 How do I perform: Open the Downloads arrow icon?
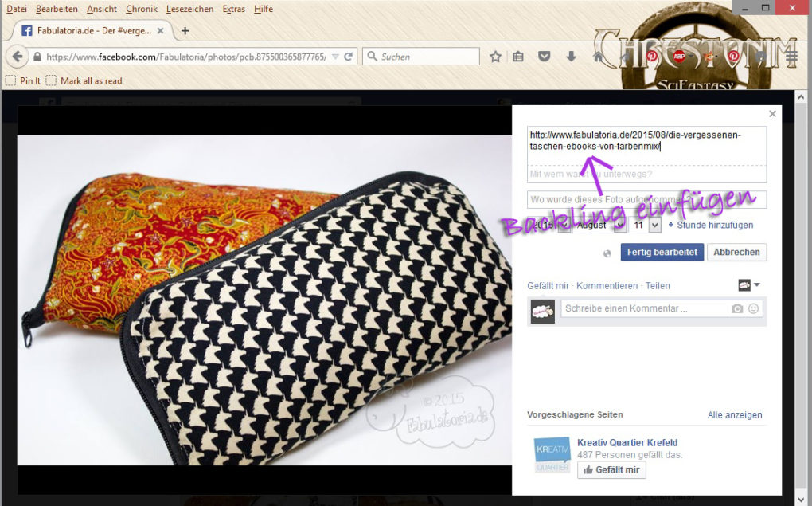tap(571, 57)
